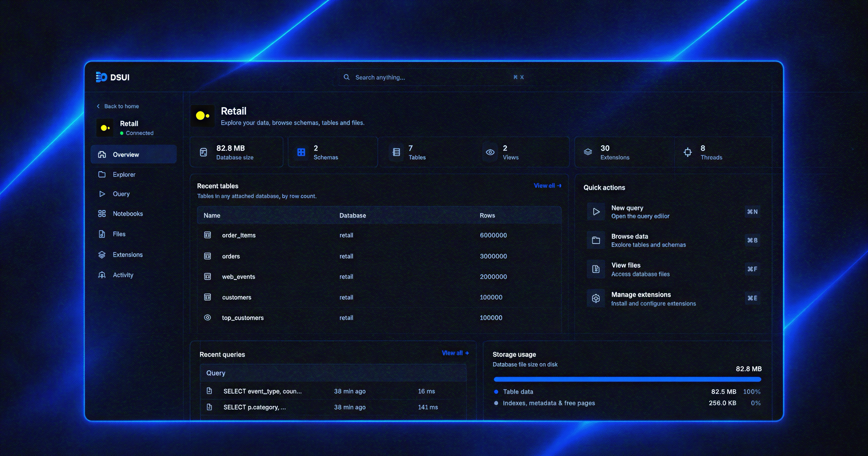The image size is (868, 456).
Task: Click the Tables stat icon
Action: 396,152
